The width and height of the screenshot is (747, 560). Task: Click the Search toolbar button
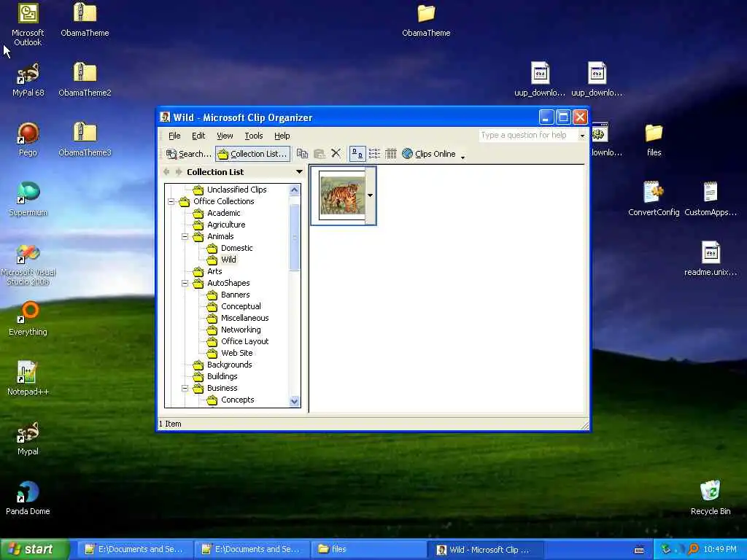[x=188, y=154]
